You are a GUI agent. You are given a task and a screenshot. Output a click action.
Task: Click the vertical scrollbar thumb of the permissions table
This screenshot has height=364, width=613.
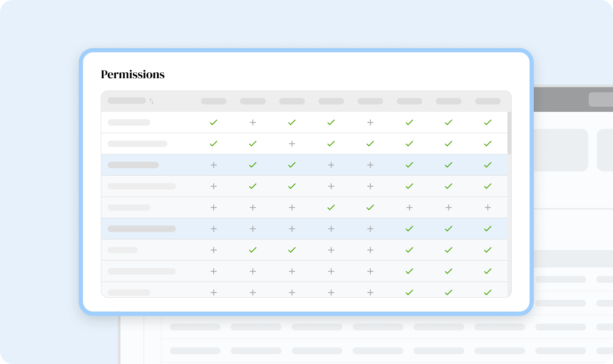tap(510, 133)
